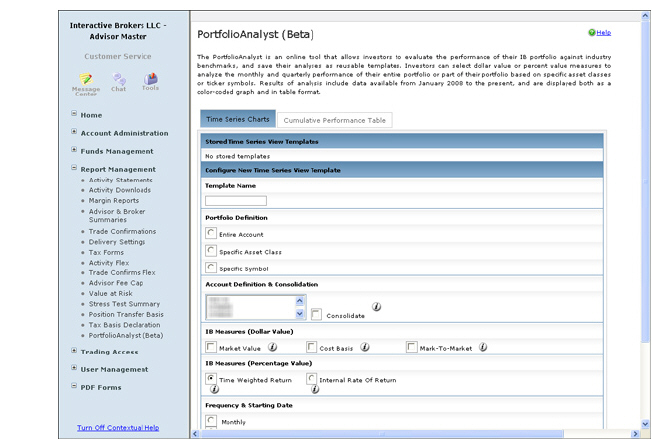The height and width of the screenshot is (441, 652).
Task: Click Turn Off Contextual Help link
Action: click(118, 428)
